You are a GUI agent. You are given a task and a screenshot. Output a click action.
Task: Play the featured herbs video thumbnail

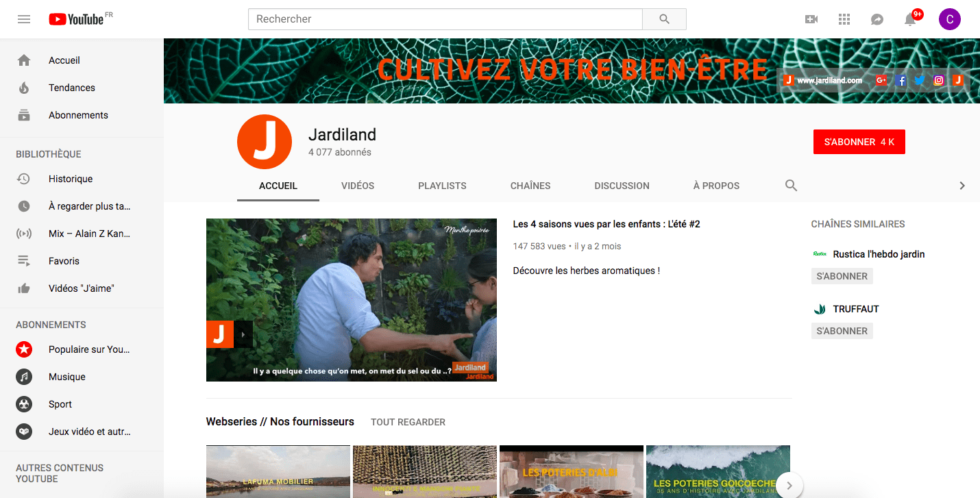(x=352, y=300)
